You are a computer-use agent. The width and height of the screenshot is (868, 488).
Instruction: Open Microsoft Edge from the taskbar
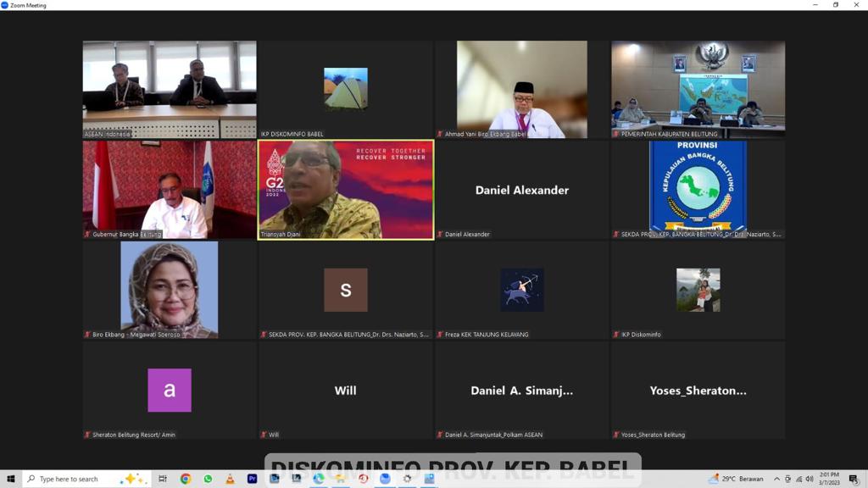click(x=319, y=479)
